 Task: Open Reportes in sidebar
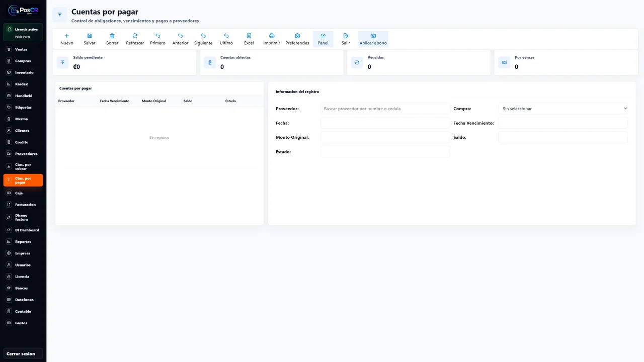(x=23, y=241)
